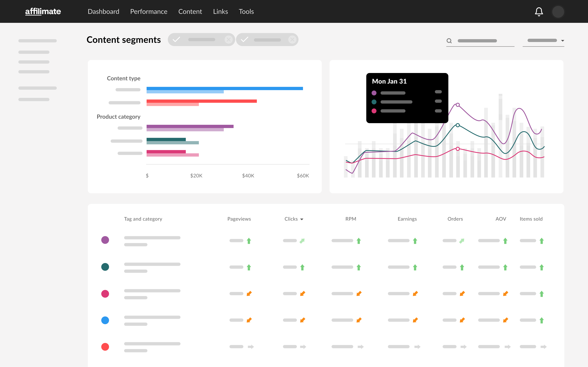Click the pink row's Clicks orange down arrow
The height and width of the screenshot is (367, 588).
click(x=302, y=294)
